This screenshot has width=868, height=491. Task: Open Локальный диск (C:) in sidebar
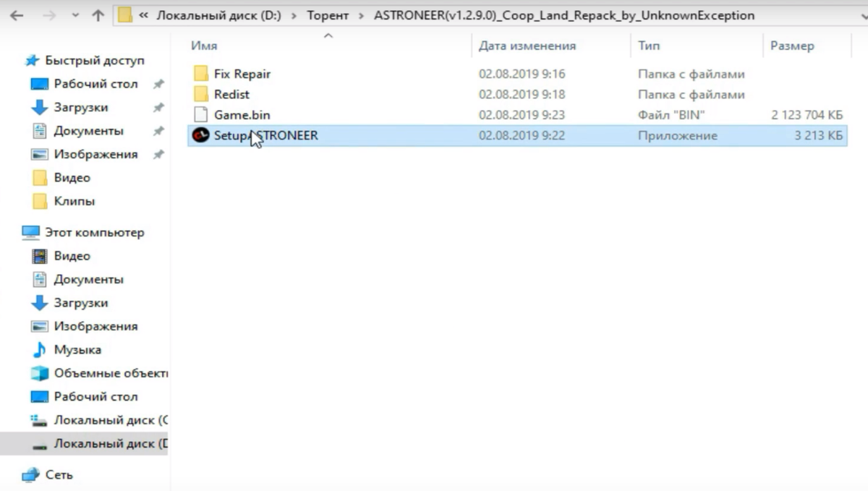point(111,419)
